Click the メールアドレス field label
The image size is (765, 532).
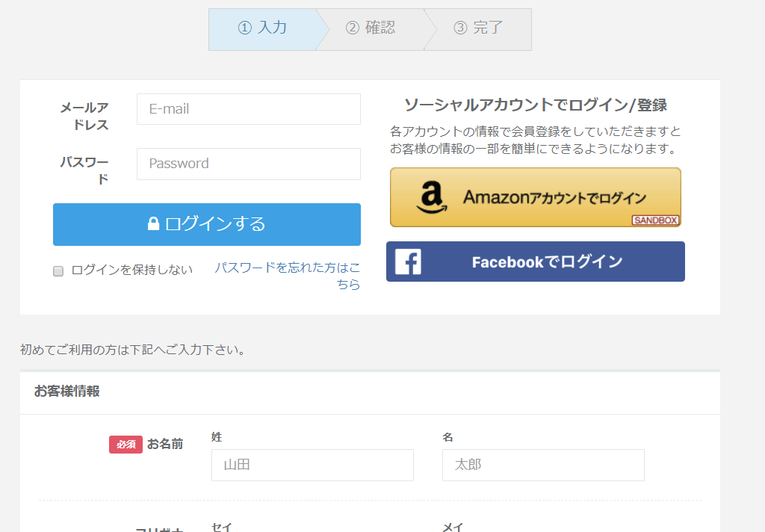coord(84,116)
